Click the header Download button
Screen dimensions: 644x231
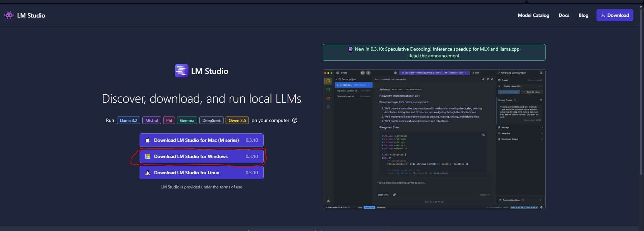point(615,15)
